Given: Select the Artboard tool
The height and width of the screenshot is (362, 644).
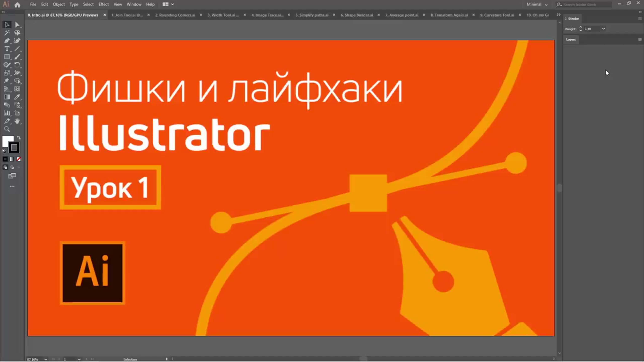Looking at the screenshot, I should pyautogui.click(x=17, y=113).
